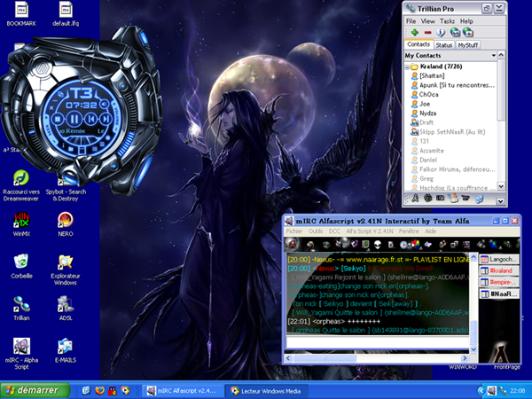Select contact Joe in Trillian list
532x399 pixels.
click(x=425, y=104)
